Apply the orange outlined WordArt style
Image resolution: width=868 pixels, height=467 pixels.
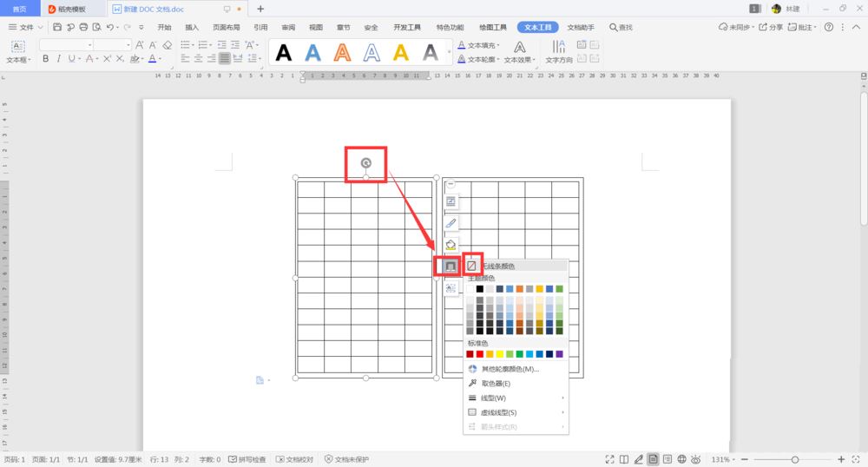pyautogui.click(x=342, y=53)
